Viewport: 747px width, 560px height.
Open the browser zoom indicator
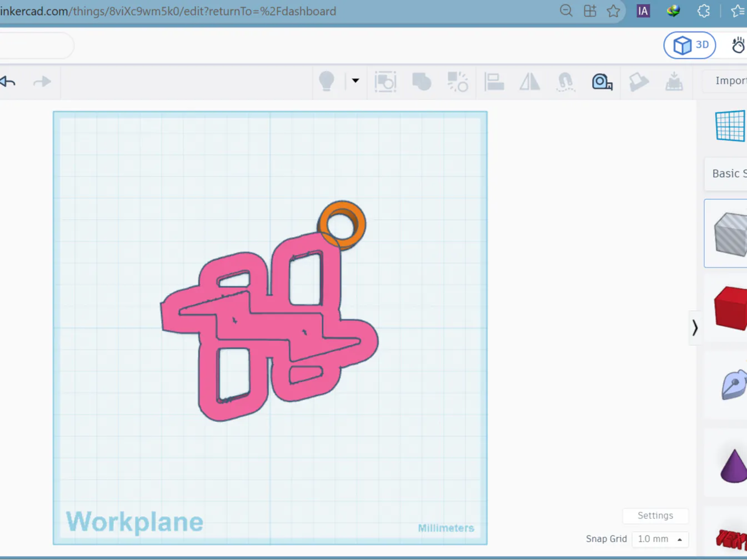pos(566,11)
